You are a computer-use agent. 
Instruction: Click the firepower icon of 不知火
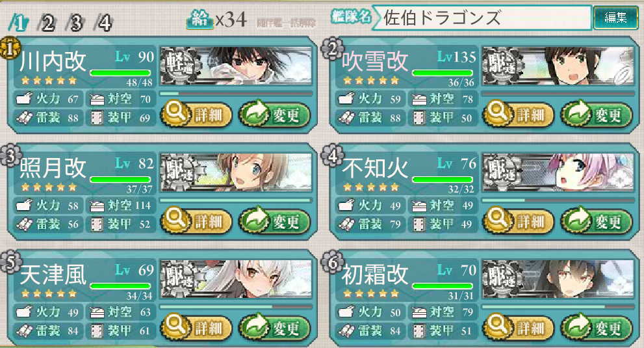tap(346, 206)
